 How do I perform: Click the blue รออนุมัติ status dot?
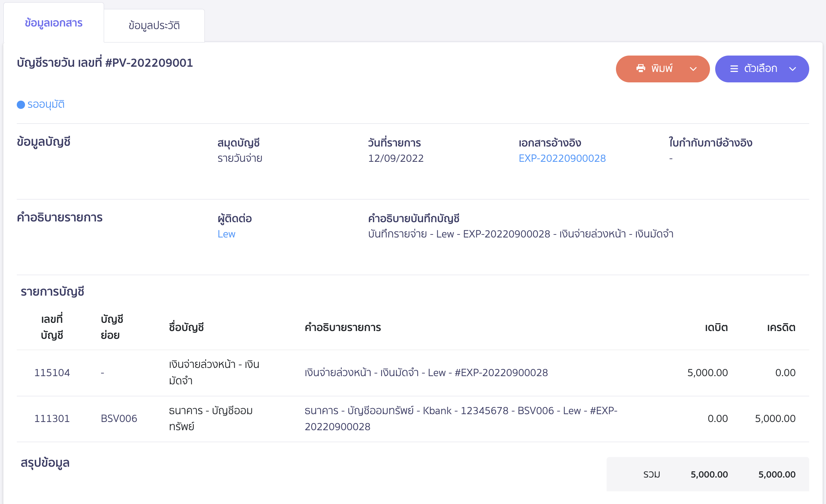21,105
